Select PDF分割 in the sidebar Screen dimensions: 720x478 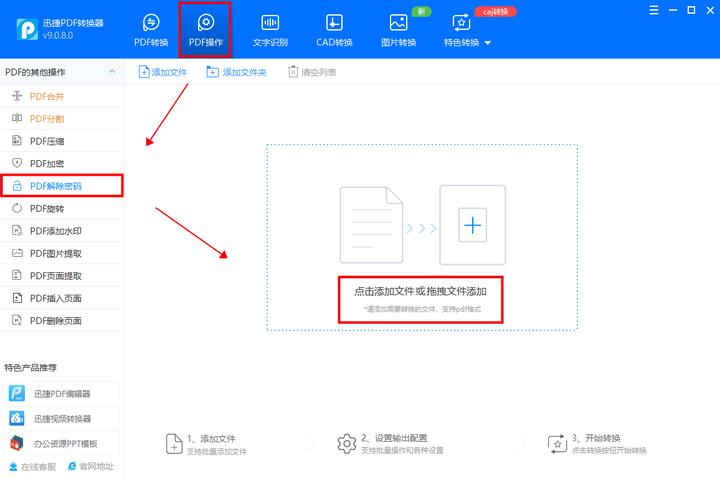62,118
